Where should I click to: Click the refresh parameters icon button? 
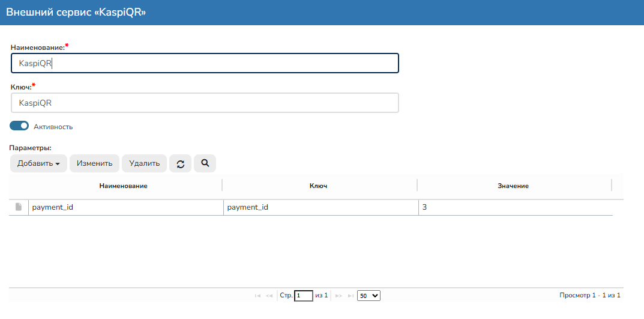coord(180,163)
